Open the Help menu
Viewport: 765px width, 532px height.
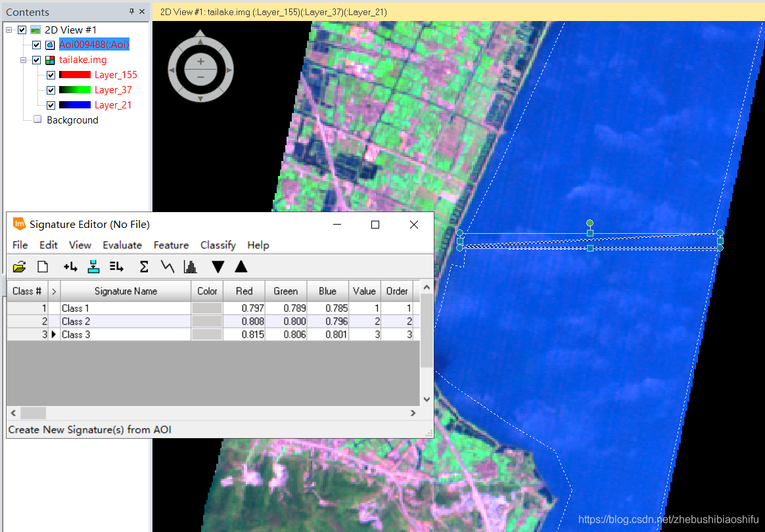coord(258,245)
